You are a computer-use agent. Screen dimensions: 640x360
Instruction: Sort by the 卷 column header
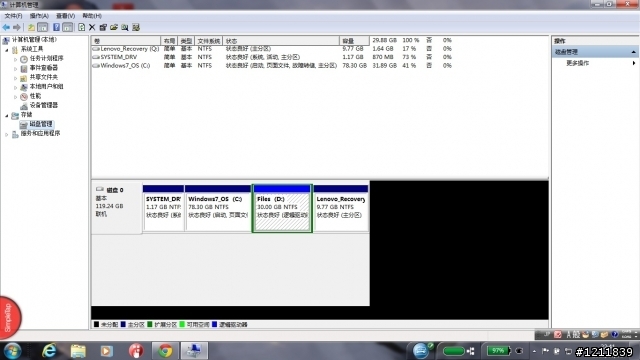click(126, 41)
